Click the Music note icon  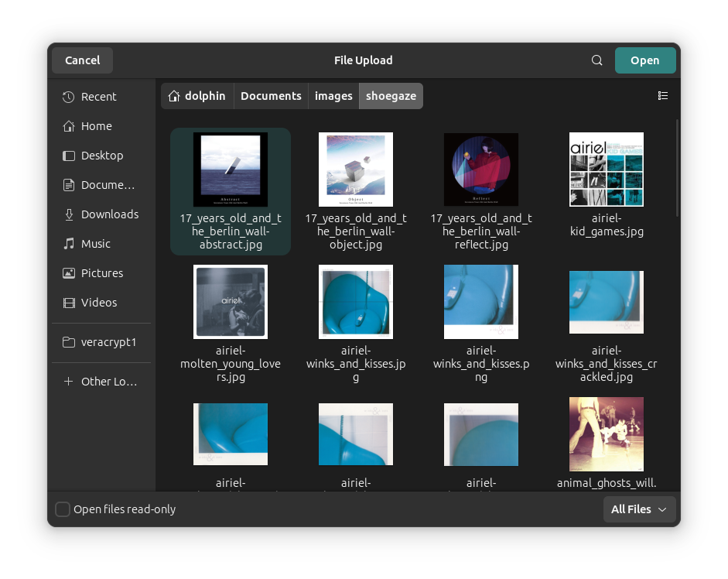click(69, 244)
